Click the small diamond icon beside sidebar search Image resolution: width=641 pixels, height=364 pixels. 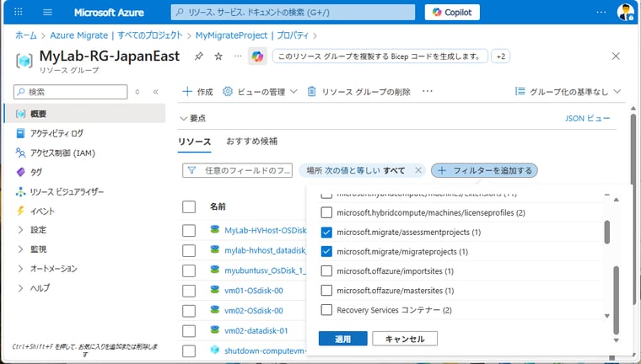pos(137,92)
